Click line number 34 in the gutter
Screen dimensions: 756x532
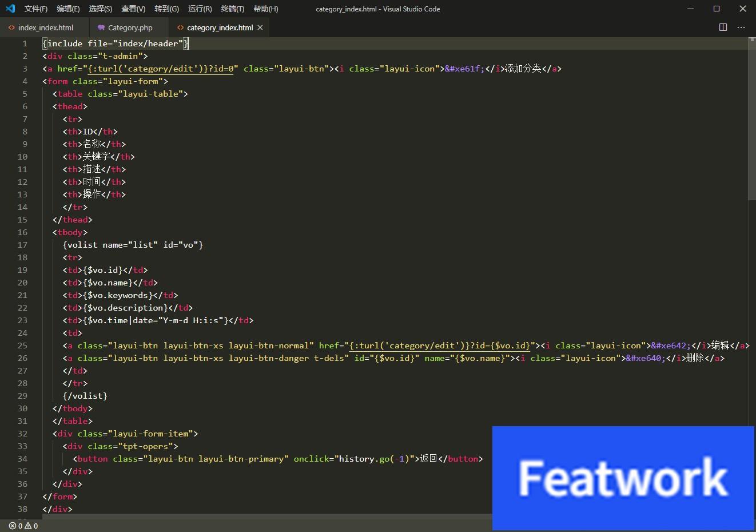[x=22, y=459]
